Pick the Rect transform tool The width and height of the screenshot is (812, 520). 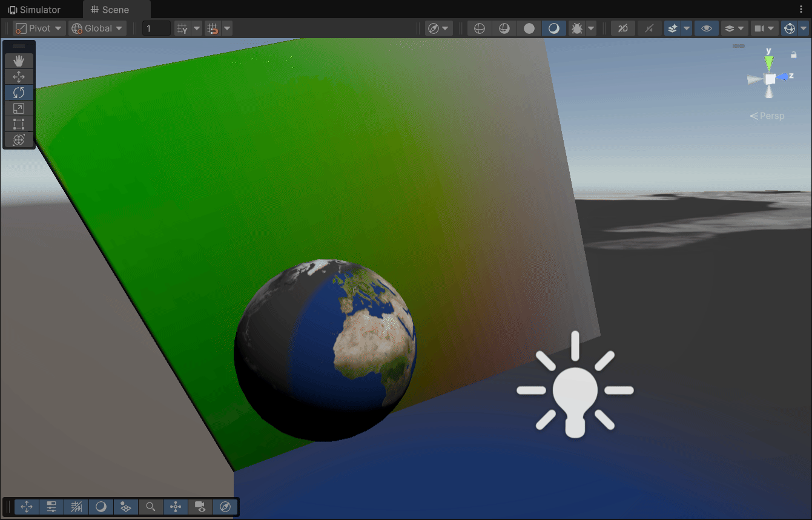pyautogui.click(x=19, y=124)
